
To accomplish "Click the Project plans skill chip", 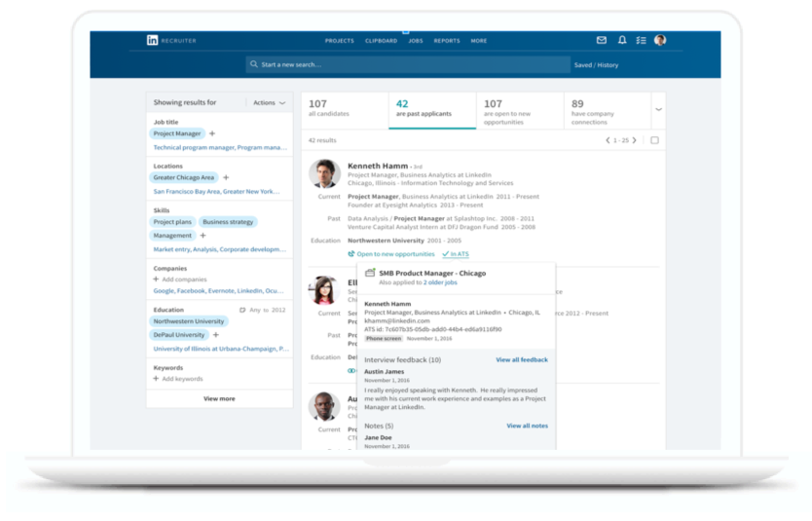I will click(x=172, y=222).
